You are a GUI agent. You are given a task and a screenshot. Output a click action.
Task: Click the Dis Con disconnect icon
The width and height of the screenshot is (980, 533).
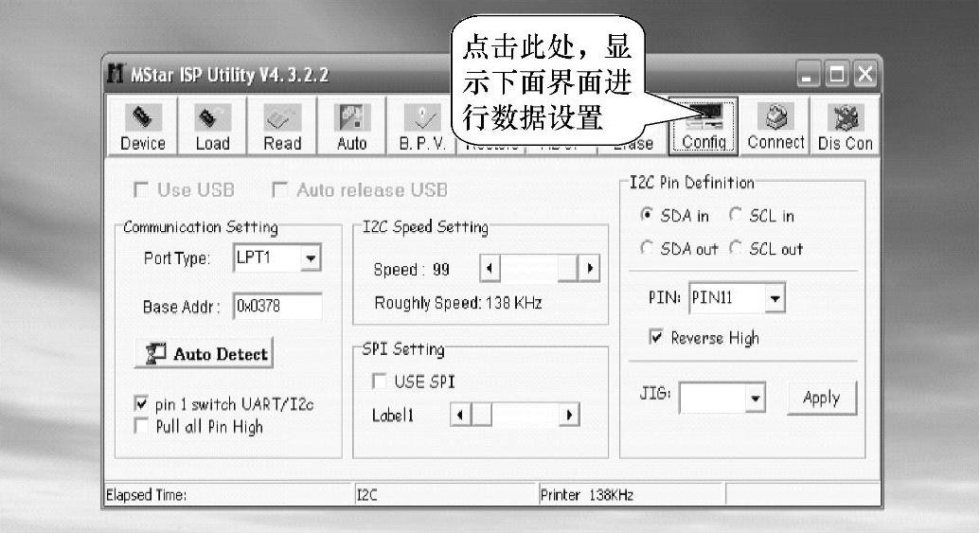(x=845, y=126)
